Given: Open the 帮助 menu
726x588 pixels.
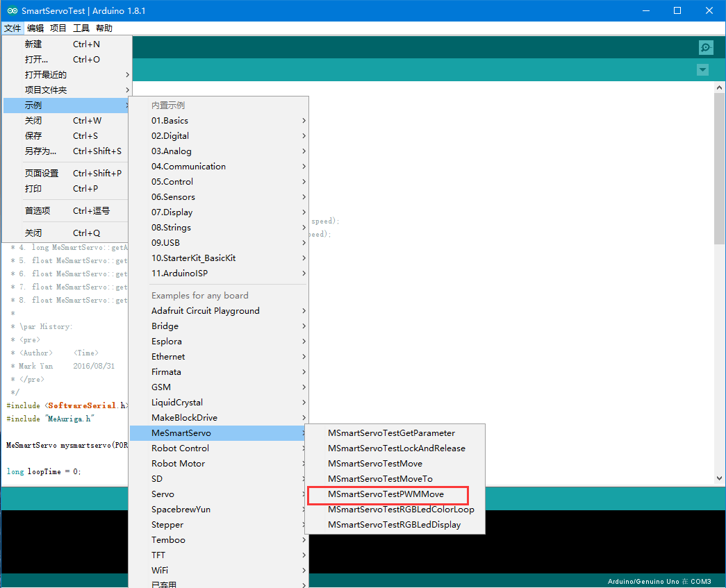Looking at the screenshot, I should click(x=104, y=28).
